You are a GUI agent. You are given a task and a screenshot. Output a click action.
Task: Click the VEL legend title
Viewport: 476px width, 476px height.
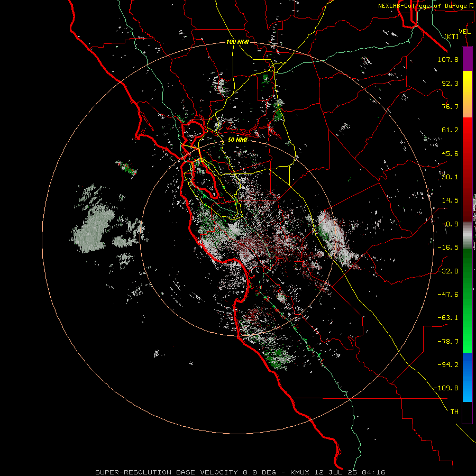[464, 32]
